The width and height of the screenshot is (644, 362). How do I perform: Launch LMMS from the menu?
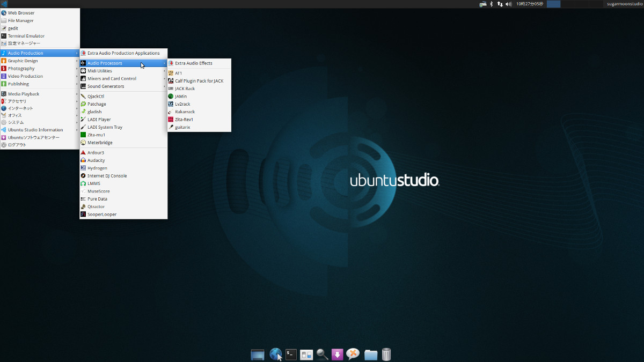click(123, 183)
